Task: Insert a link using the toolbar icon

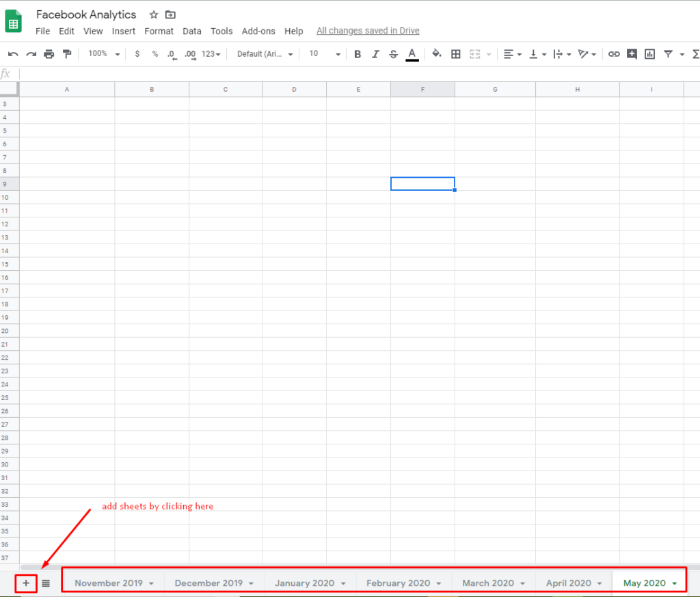Action: pos(614,54)
